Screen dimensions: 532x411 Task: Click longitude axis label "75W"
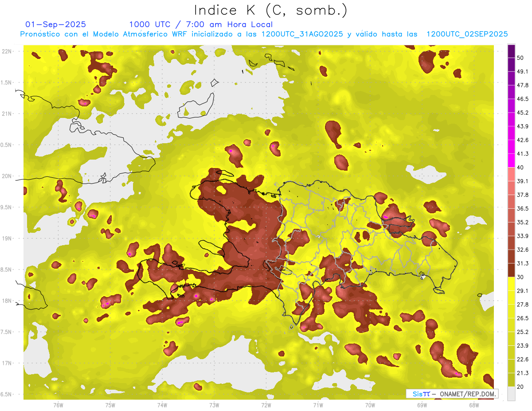[x=110, y=405]
